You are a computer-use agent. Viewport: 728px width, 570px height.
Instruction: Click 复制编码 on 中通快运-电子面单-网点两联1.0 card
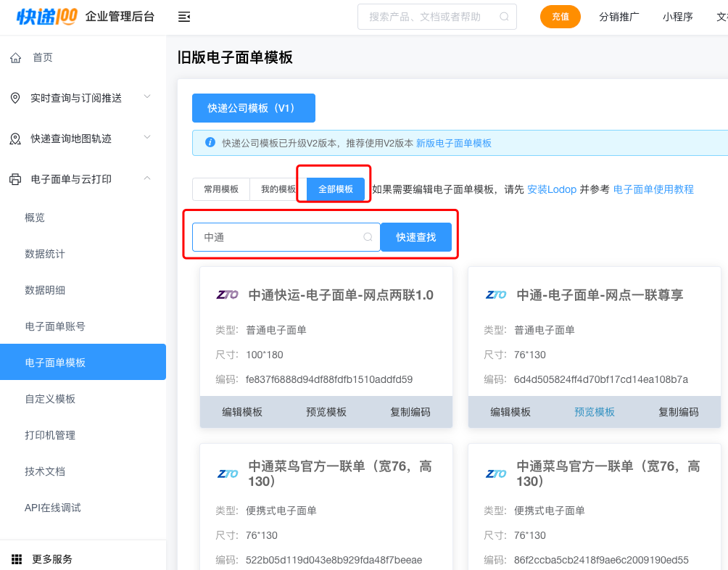410,412
